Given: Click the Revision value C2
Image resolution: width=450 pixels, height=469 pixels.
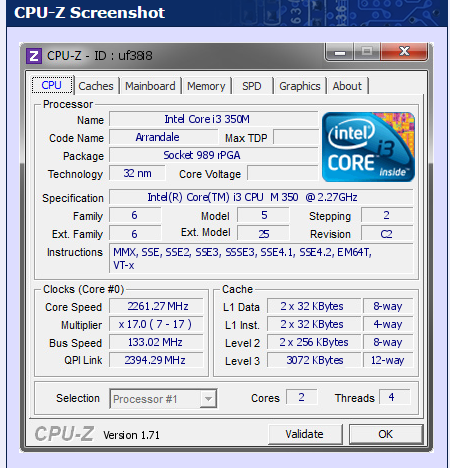Looking at the screenshot, I should (387, 234).
